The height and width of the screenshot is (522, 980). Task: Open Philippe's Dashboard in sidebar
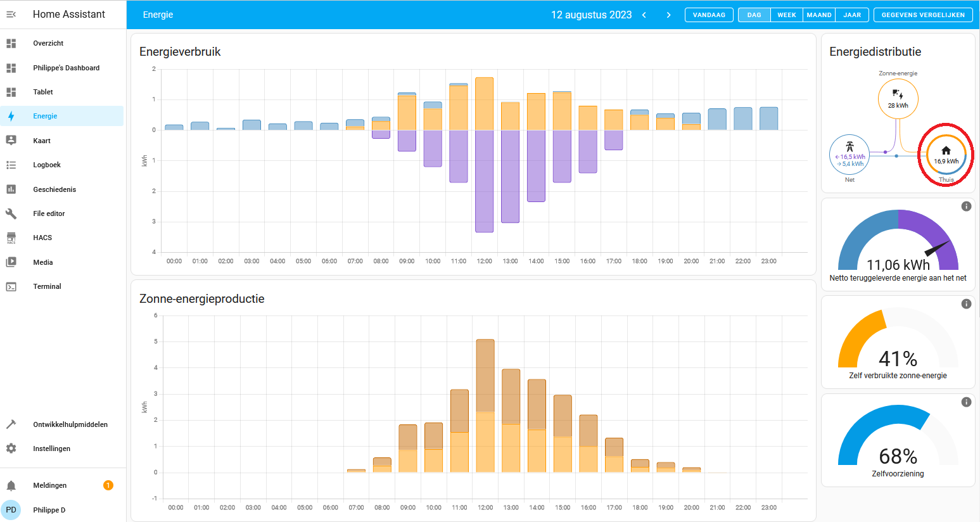tap(66, 68)
